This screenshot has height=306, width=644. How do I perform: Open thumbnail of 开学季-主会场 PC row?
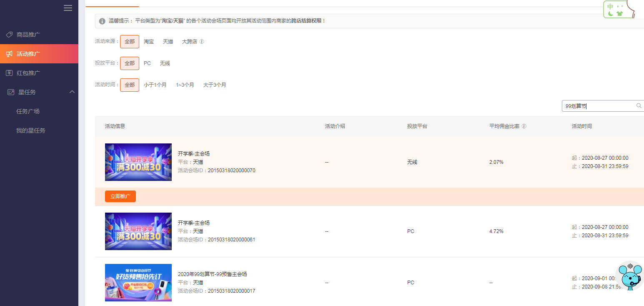(x=138, y=231)
